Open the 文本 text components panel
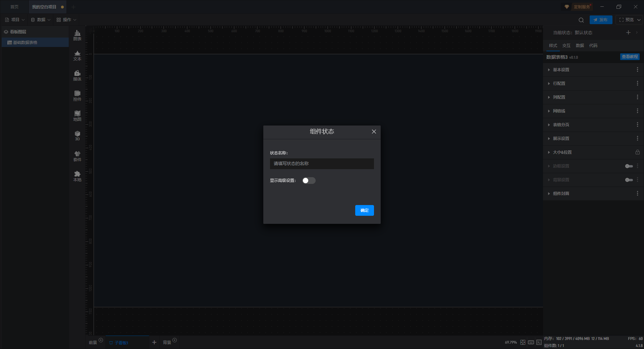 coord(77,55)
